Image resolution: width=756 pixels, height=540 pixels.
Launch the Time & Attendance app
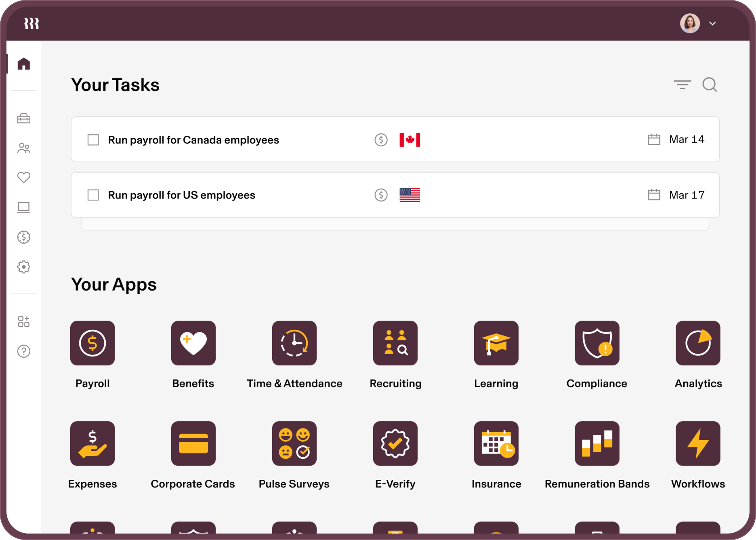(294, 343)
